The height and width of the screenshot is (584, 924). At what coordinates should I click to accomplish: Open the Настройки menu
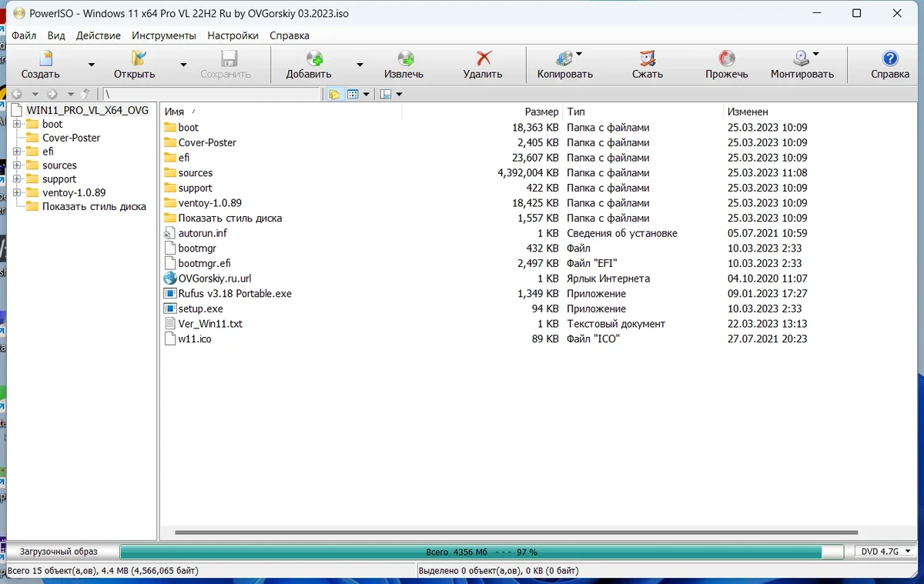(x=233, y=35)
